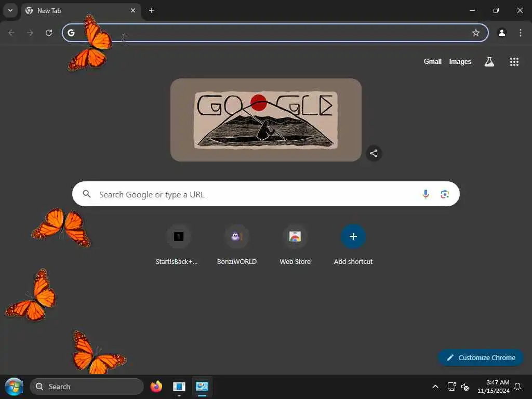Click taskbar Search box
Screen dimensions: 532x399
(87, 387)
